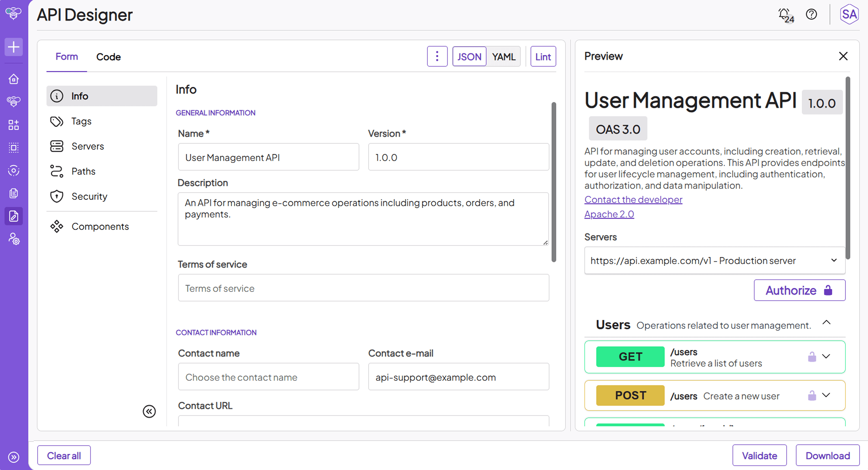Open the Paths section in the navigation
The width and height of the screenshot is (868, 470).
point(83,171)
